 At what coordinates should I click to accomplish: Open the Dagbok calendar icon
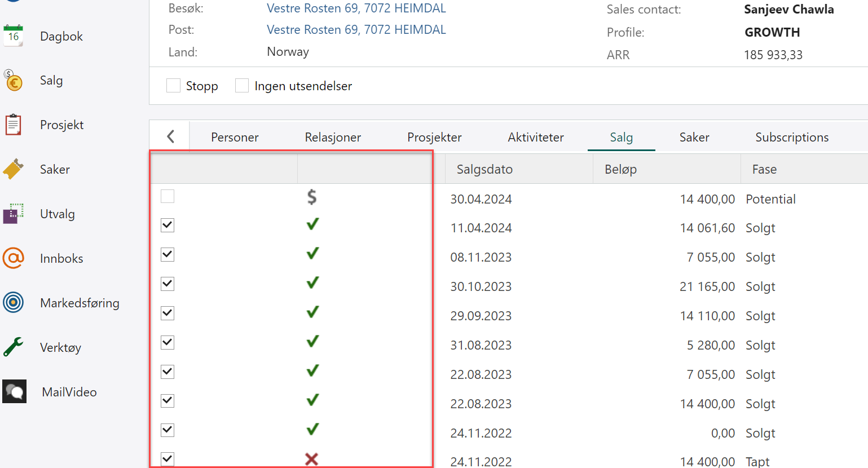[x=14, y=36]
